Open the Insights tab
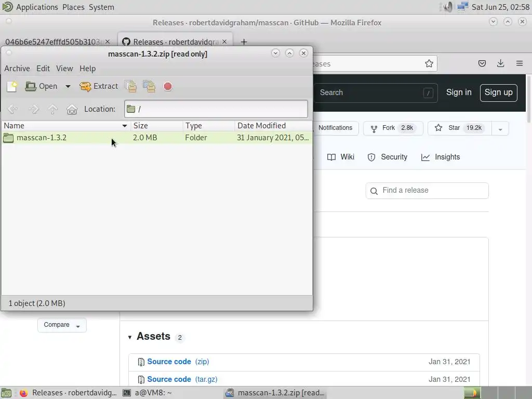 point(441,157)
